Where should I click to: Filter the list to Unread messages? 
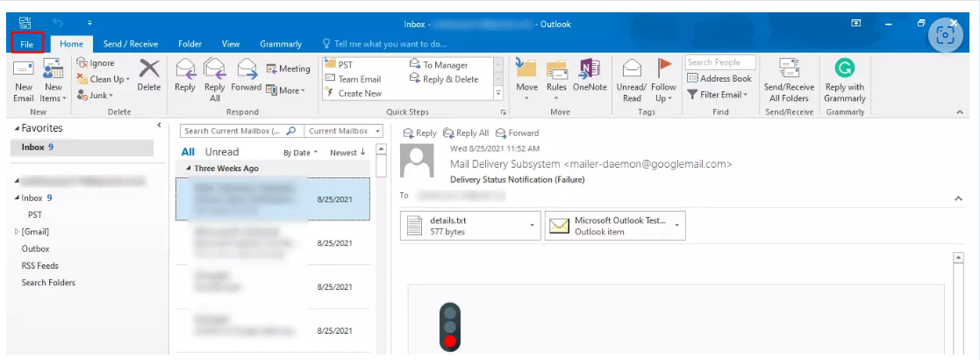(222, 152)
